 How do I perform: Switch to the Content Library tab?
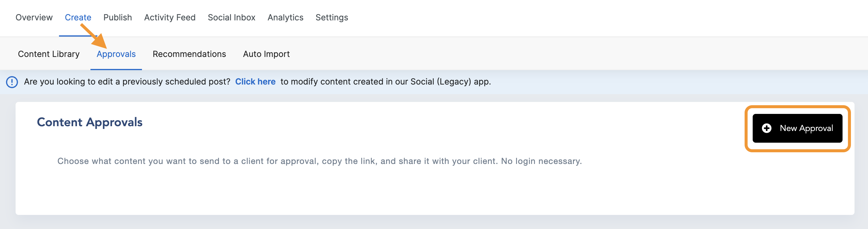pos(48,54)
